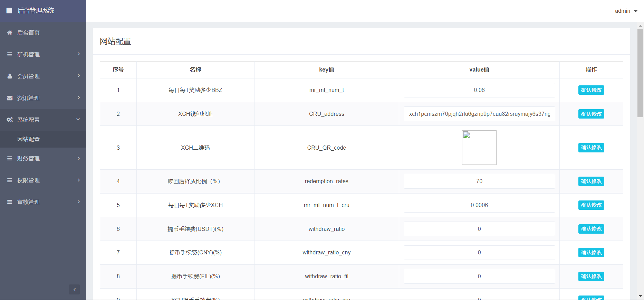Edit the withdraw_ratio_cny value field
The image size is (644, 300).
pyautogui.click(x=479, y=253)
